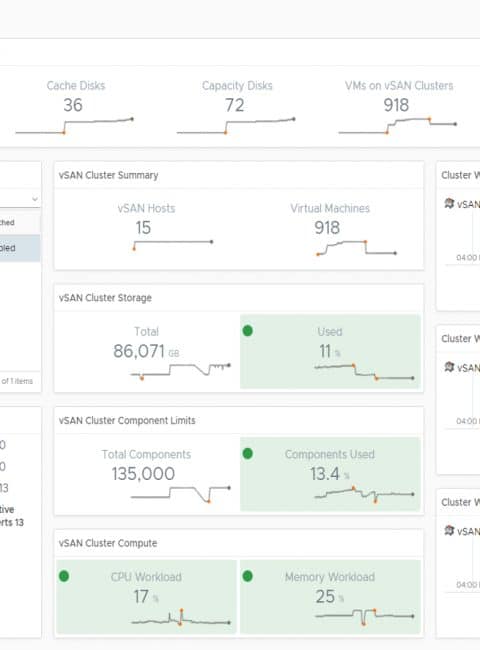Click the Total Components value 135,000
Viewport: 480px width, 650px height.
pos(143,474)
